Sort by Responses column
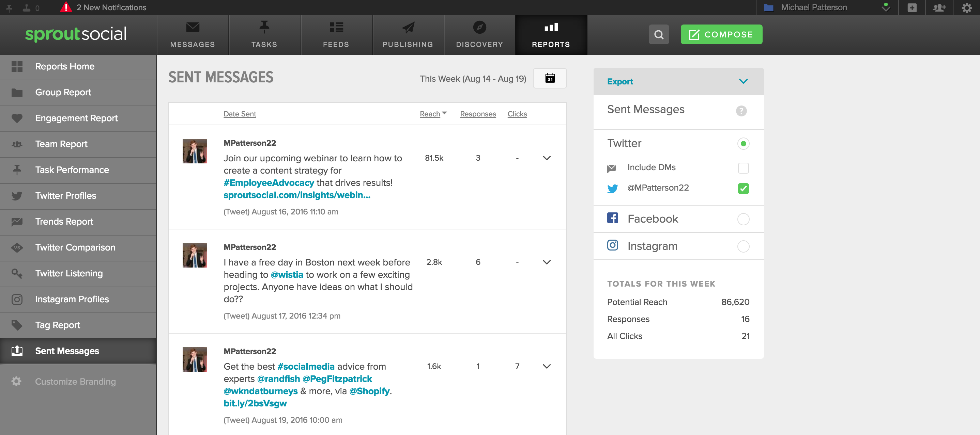This screenshot has width=980, height=435. tap(478, 114)
